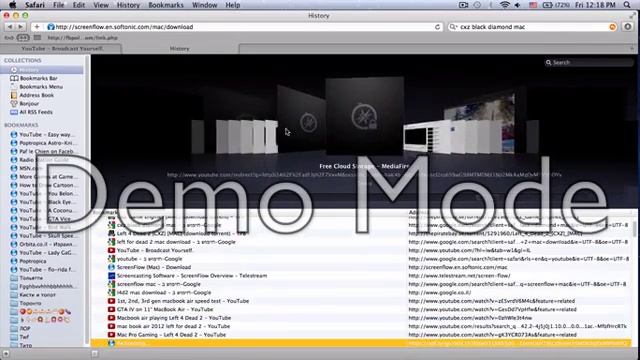Select History in Collections sidebar

(x=42, y=70)
